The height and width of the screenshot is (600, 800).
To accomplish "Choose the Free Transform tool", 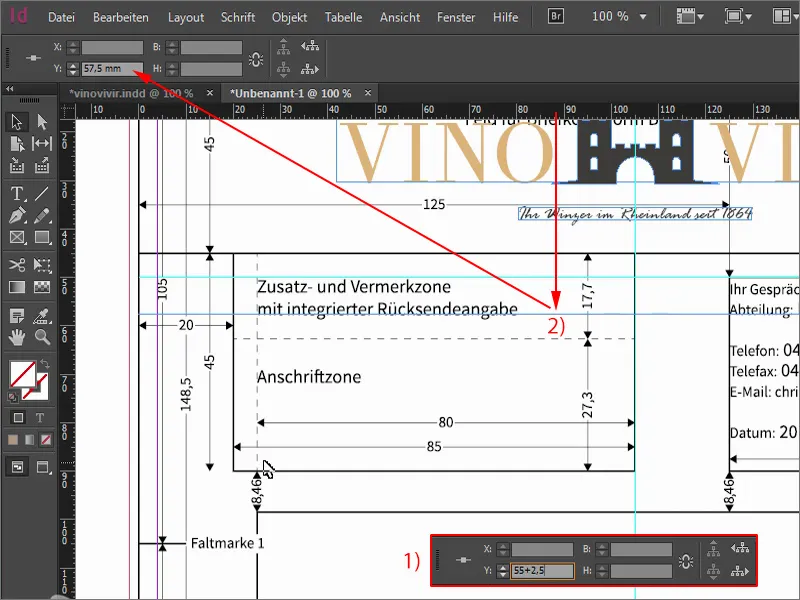I will pyautogui.click(x=42, y=265).
